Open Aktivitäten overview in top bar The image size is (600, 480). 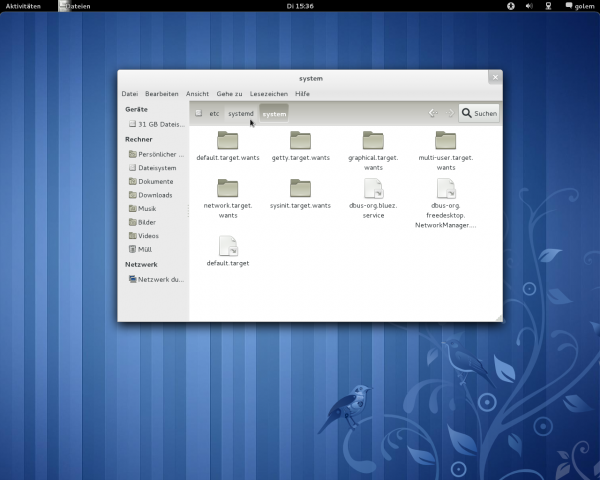tap(22, 6)
